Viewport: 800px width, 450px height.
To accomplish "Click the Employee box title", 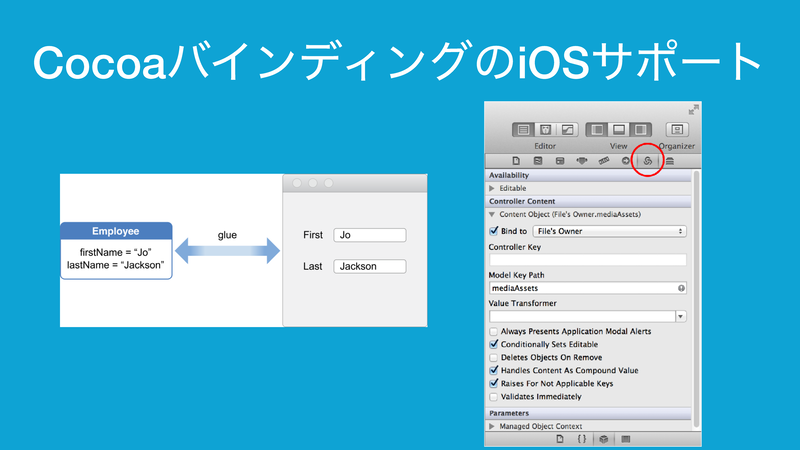I will tap(116, 231).
